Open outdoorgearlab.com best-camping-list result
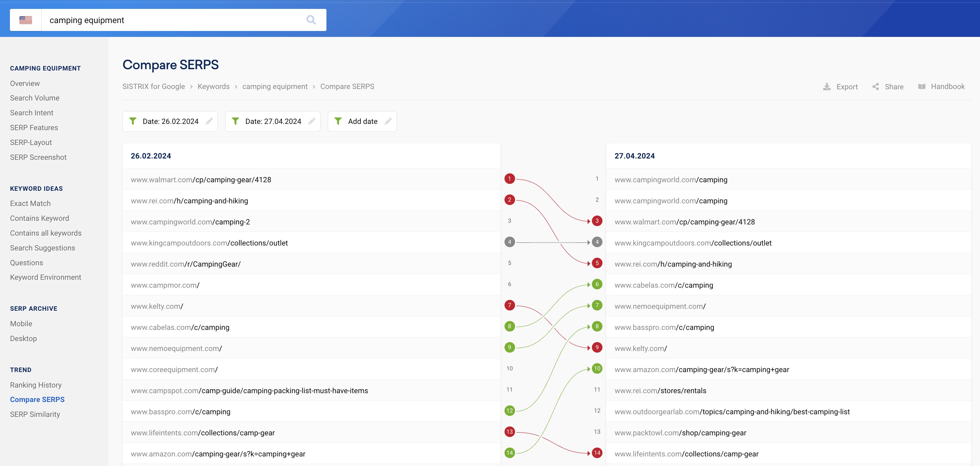980x466 pixels. pyautogui.click(x=732, y=412)
